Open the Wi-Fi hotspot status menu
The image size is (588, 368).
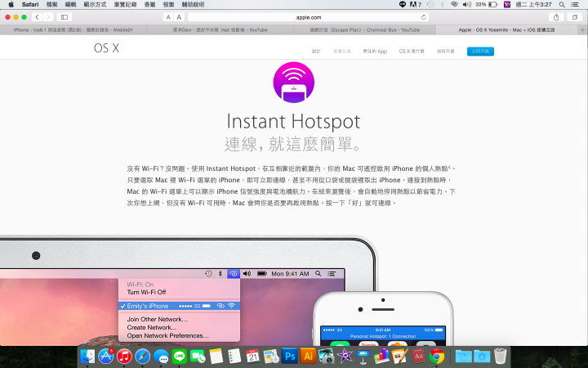pyautogui.click(x=455, y=5)
